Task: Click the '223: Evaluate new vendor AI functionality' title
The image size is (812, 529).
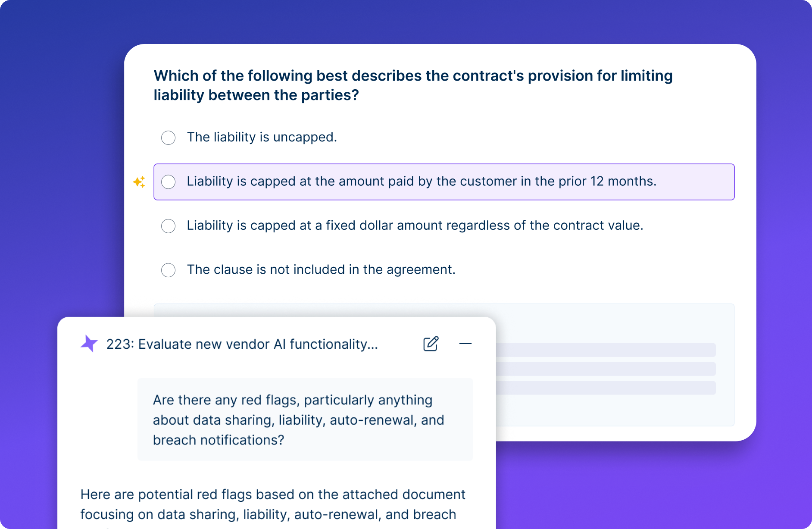Action: tap(242, 344)
